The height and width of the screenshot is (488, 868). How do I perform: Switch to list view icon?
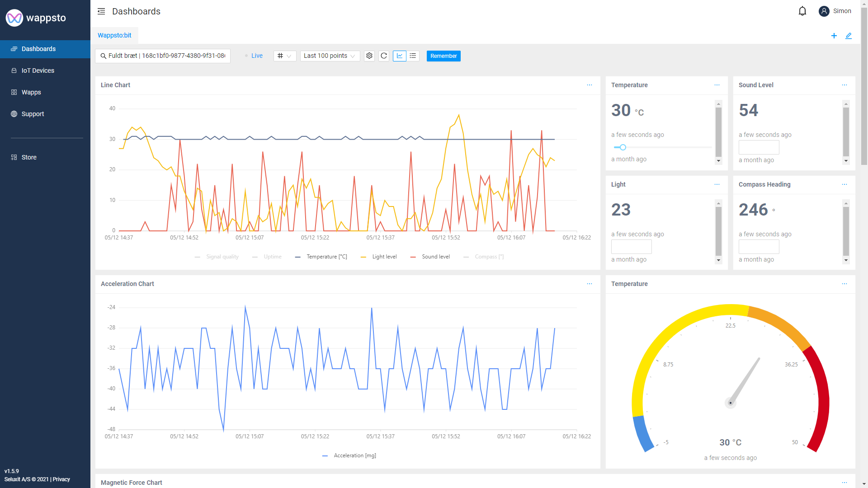(x=413, y=56)
